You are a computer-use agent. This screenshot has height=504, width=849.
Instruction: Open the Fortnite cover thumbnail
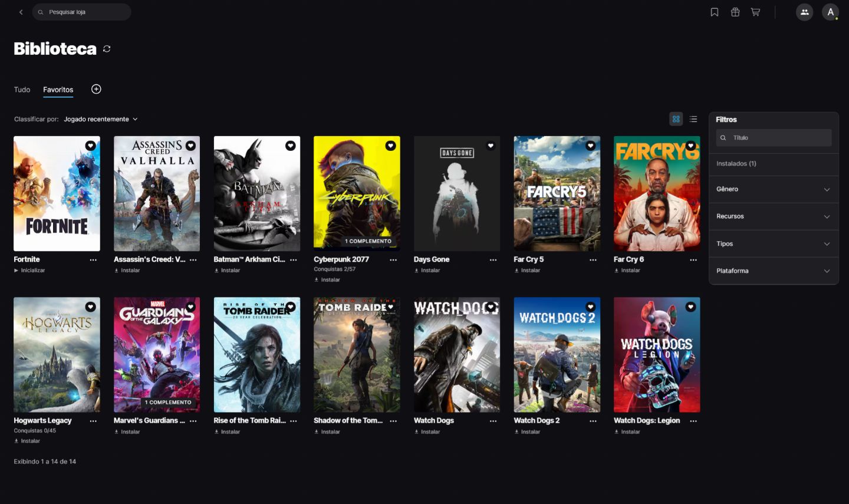[x=57, y=194]
